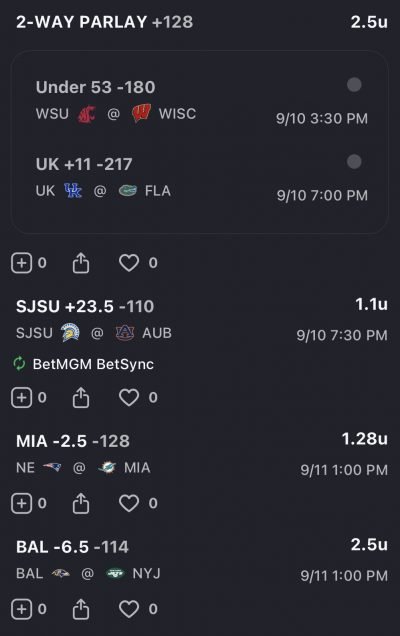Screen dimensions: 400x636
Task: Toggle the UK +11 leg status dot
Action: click(354, 161)
